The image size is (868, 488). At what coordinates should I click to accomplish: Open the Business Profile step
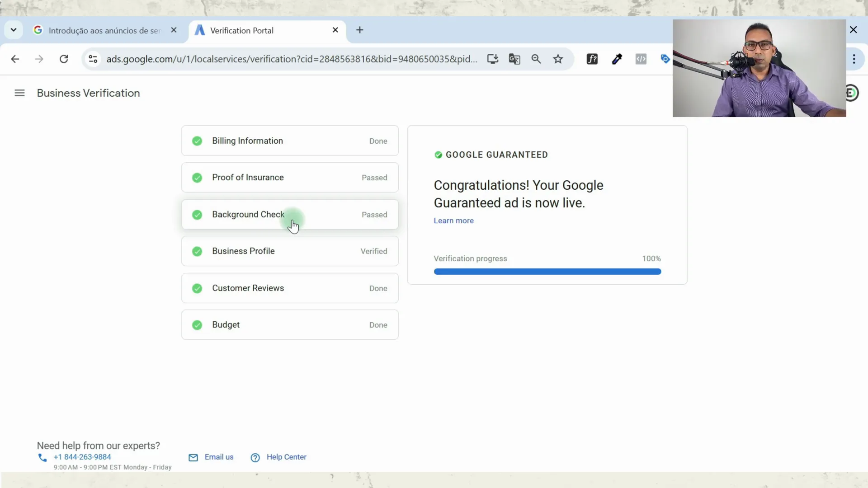click(290, 251)
